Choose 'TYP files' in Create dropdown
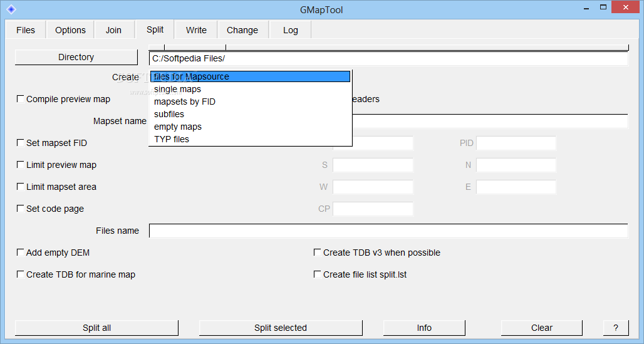Viewport: 644px width, 344px height. [x=250, y=139]
